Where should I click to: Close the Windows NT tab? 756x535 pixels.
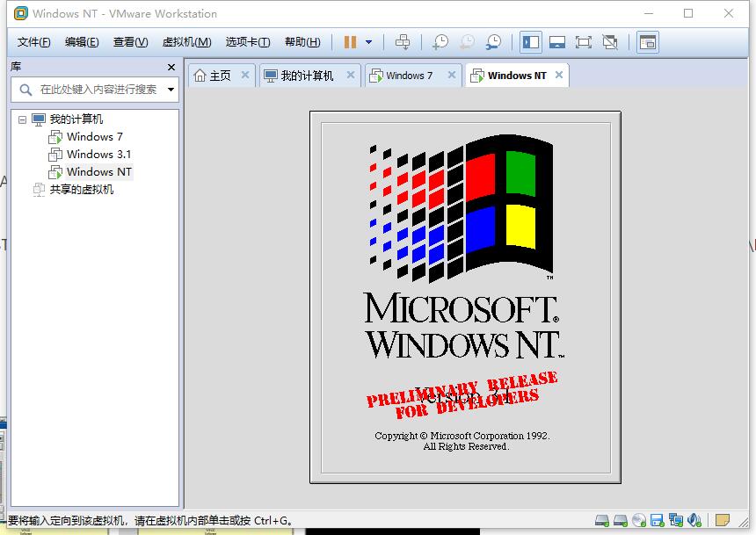(559, 76)
